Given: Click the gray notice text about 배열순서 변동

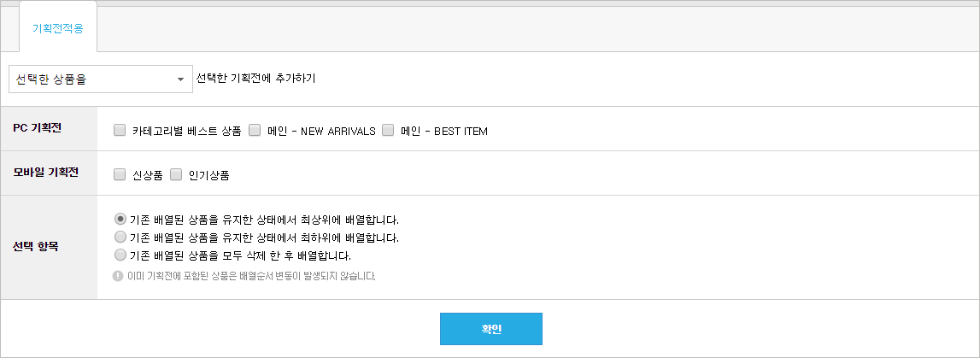Looking at the screenshot, I should click(251, 276).
